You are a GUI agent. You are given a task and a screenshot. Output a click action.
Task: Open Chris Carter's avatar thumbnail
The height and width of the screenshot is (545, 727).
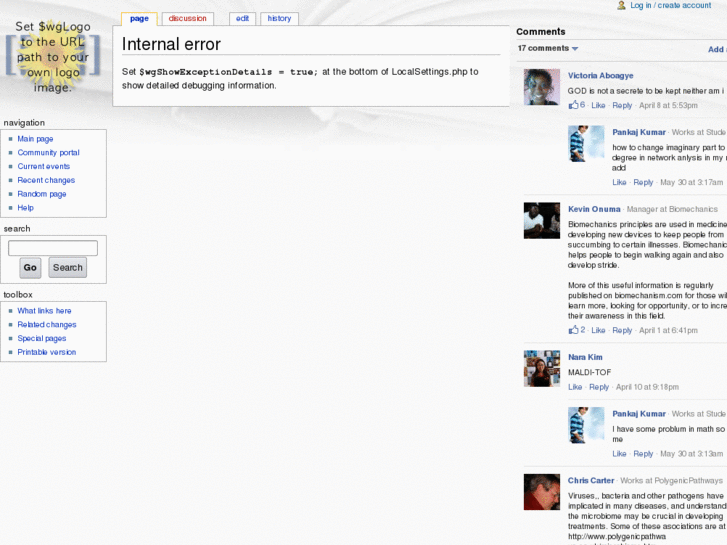pos(542,492)
